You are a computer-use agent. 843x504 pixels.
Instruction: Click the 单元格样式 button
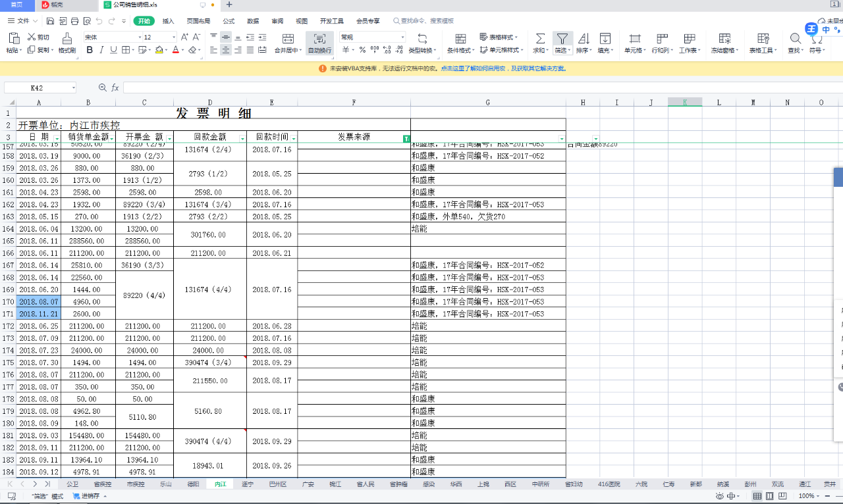pos(501,50)
